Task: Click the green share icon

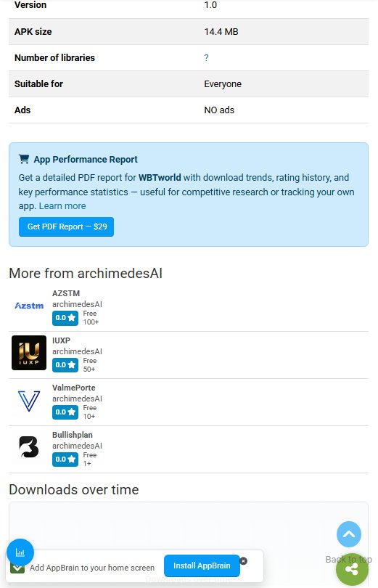Action: click(x=352, y=570)
